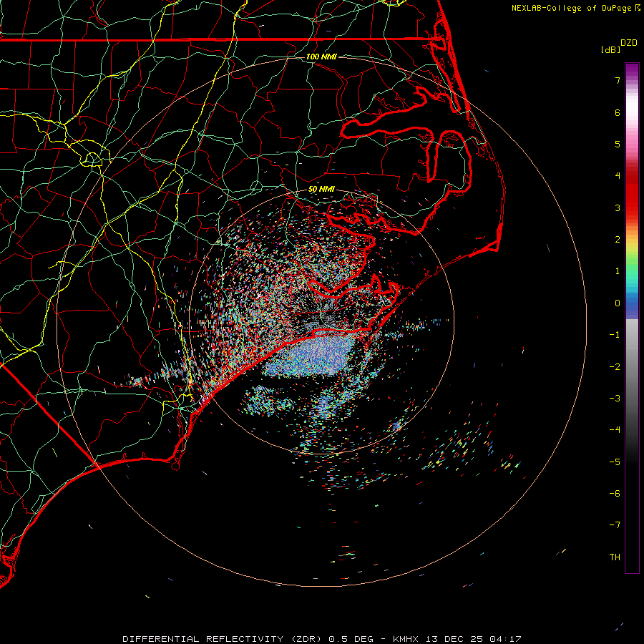
Task: Click the 'KMHX' station identifier in caption
Action: (x=407, y=639)
